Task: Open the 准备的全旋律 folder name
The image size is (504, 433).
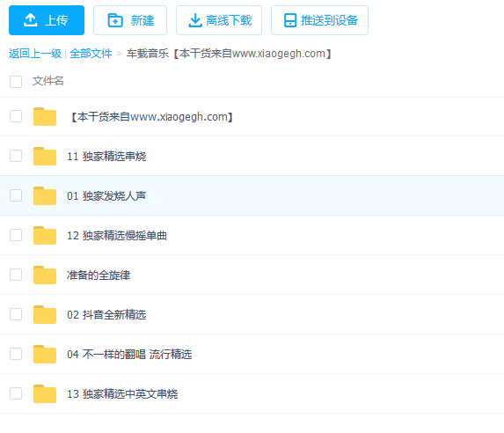Action: point(99,275)
